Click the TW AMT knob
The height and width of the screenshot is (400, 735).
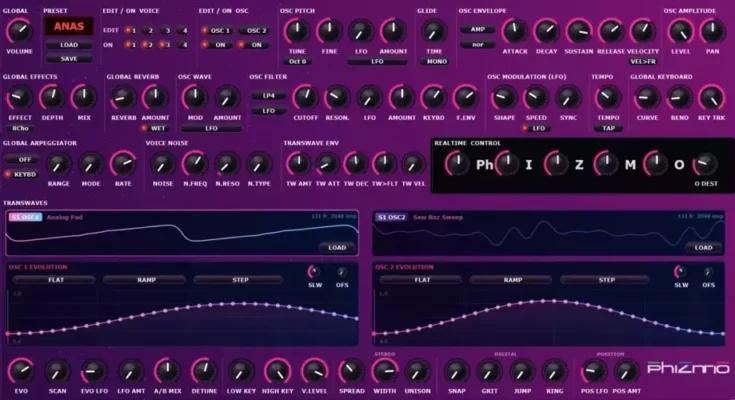point(299,164)
